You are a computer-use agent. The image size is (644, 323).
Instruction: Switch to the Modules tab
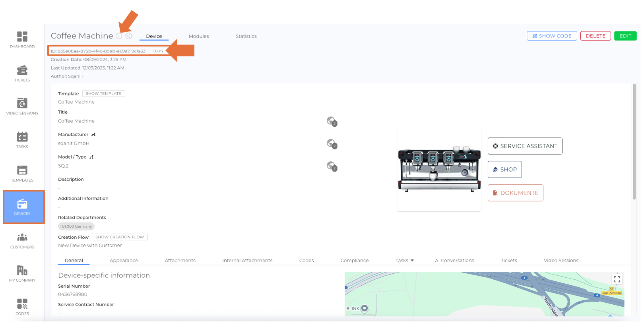tap(199, 36)
